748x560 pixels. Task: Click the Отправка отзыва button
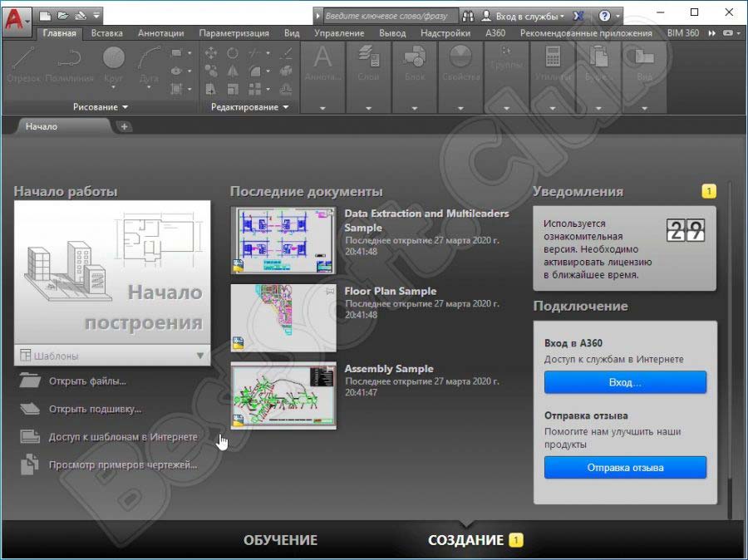pos(625,468)
